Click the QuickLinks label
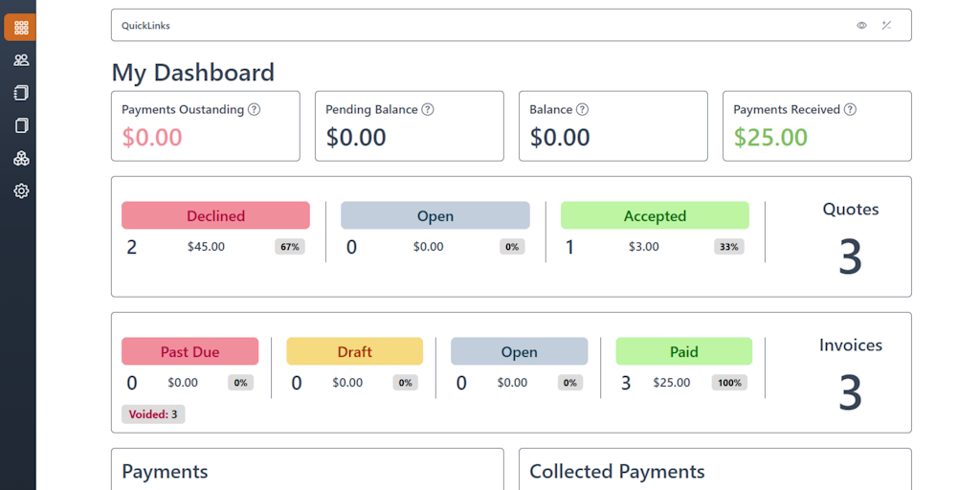The image size is (980, 490). 145,26
